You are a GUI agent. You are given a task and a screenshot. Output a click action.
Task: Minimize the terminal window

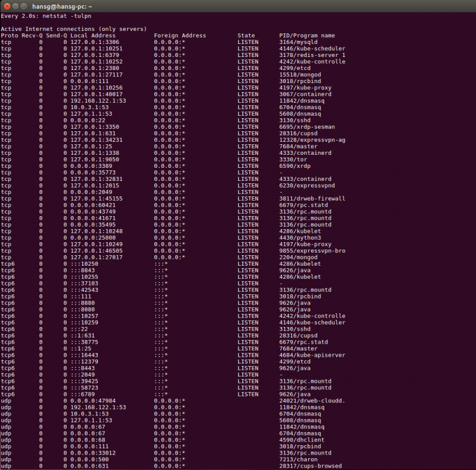(x=14, y=6)
